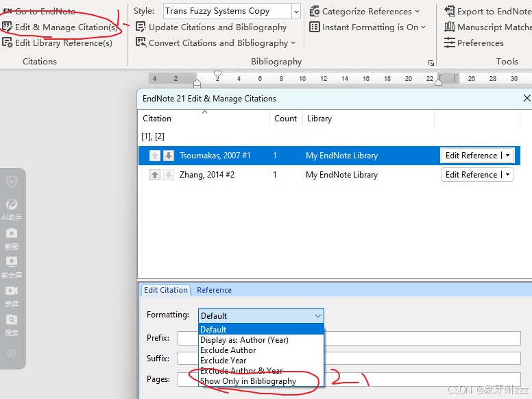Click Edit Library Reference(s) command
The height and width of the screenshot is (399, 532).
tap(57, 43)
